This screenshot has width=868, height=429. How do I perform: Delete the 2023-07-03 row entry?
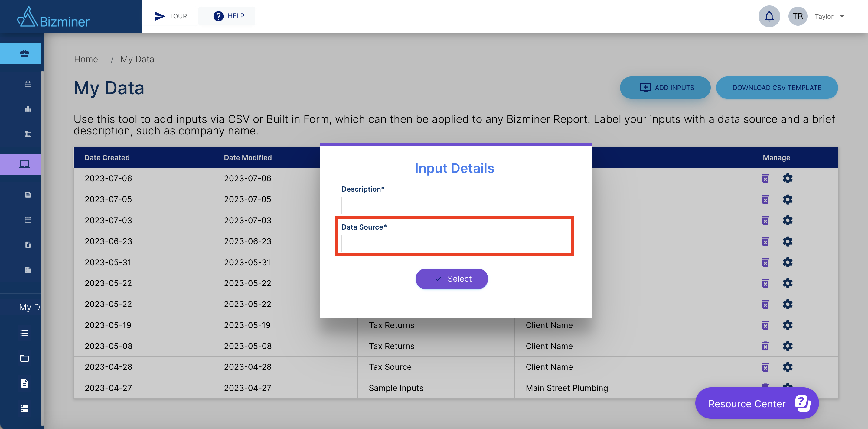pos(765,220)
